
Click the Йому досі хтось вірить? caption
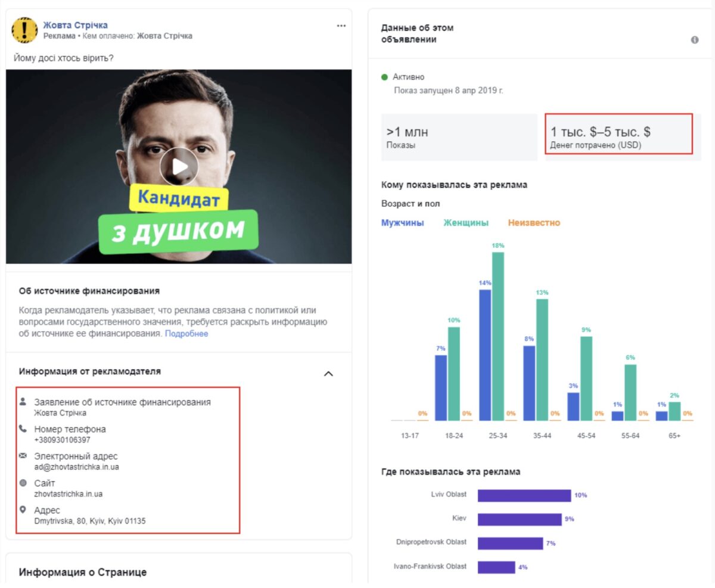63,58
